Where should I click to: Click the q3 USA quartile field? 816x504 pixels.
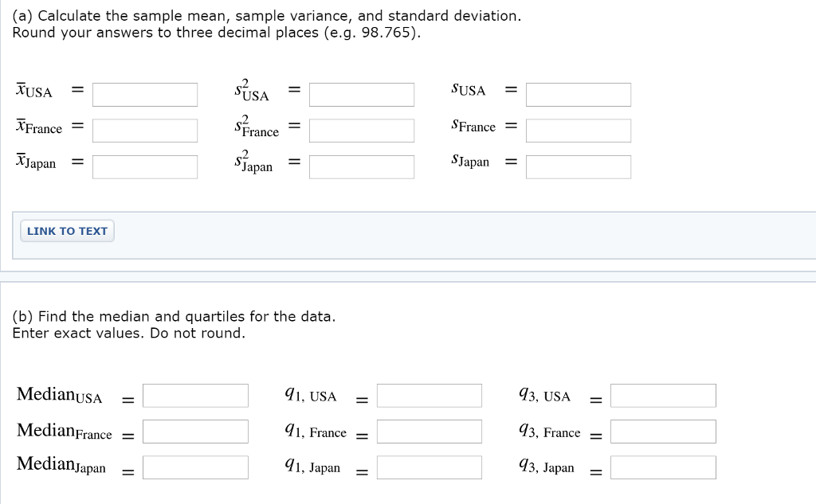(663, 395)
